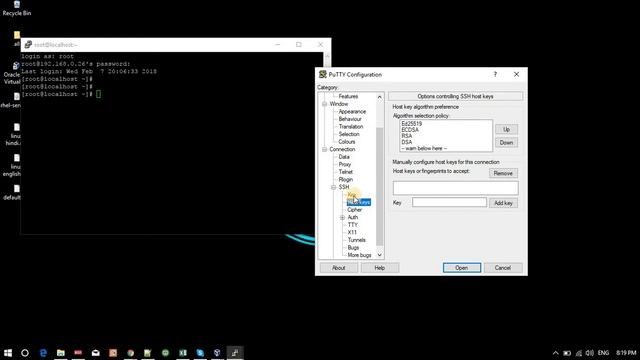The image size is (640, 360).
Task: Open the Mail app in the taskbar
Action: (x=96, y=353)
